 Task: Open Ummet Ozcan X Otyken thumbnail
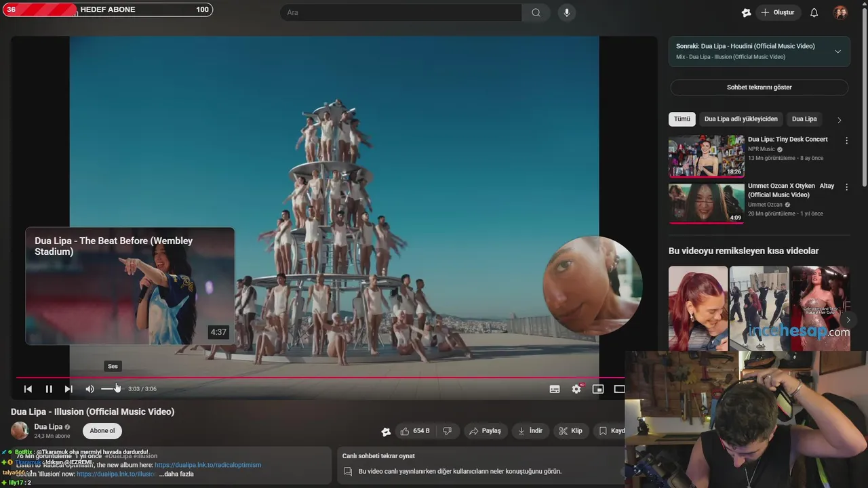(706, 203)
